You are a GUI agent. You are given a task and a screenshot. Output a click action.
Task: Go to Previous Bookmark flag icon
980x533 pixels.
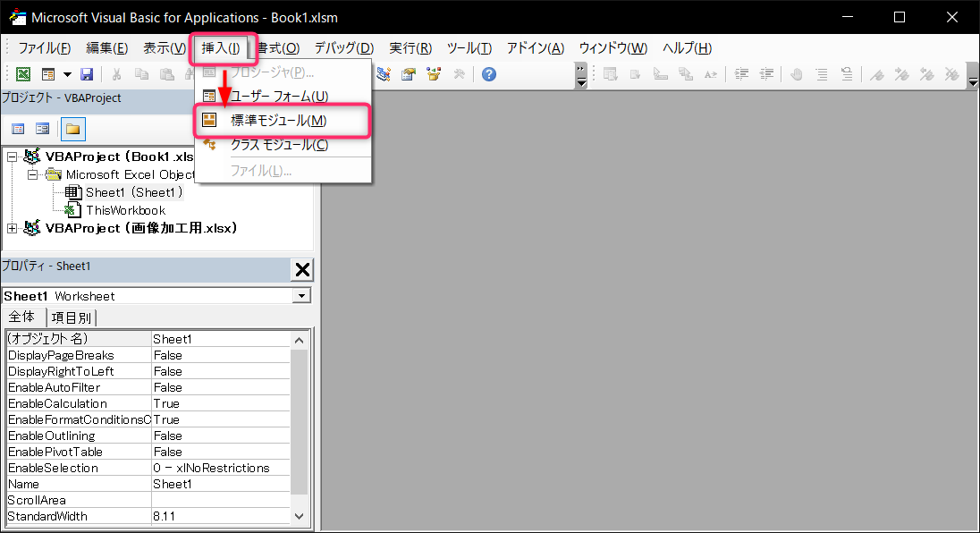[x=927, y=74]
